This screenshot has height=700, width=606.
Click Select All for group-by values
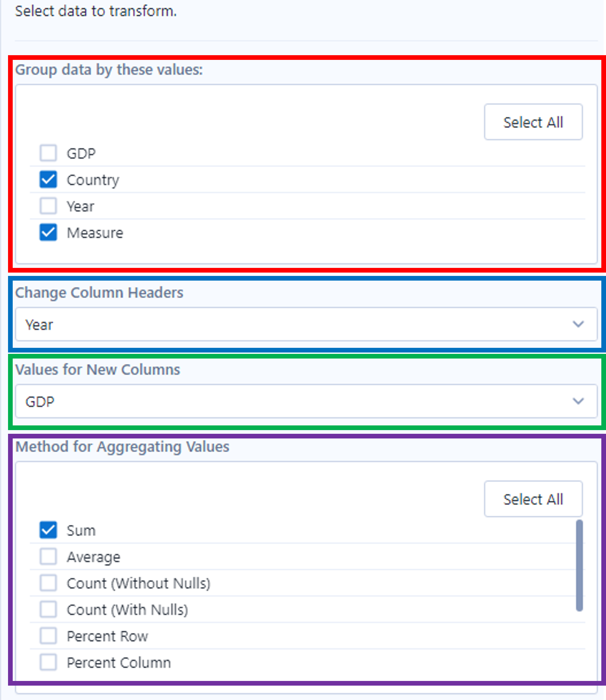(x=533, y=122)
